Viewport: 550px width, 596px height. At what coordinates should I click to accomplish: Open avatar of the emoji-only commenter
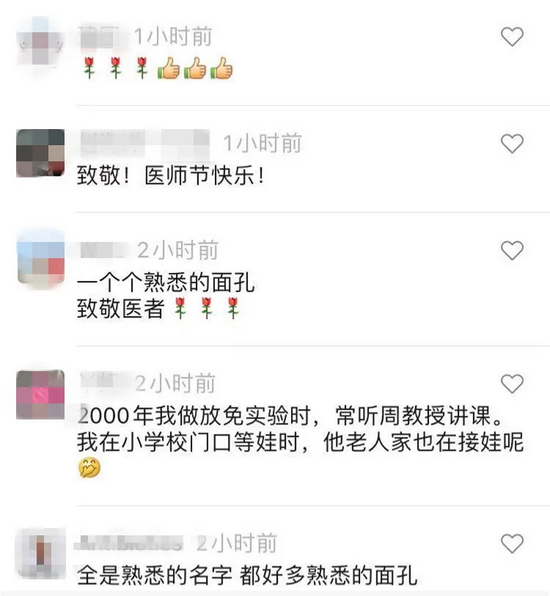coord(40,41)
